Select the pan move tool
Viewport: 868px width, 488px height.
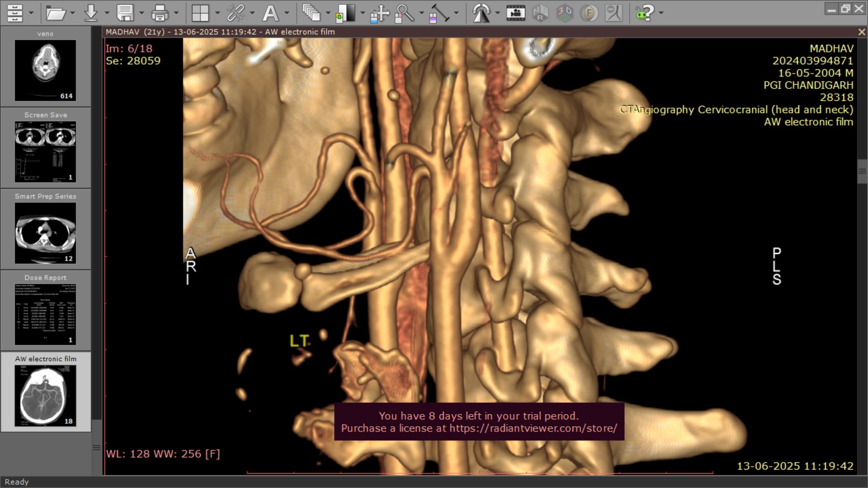(380, 13)
